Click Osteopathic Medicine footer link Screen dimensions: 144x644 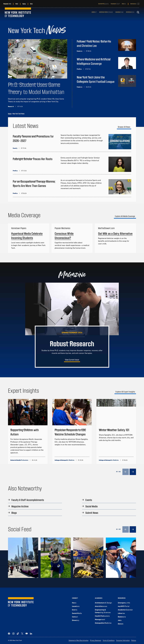(103, 623)
